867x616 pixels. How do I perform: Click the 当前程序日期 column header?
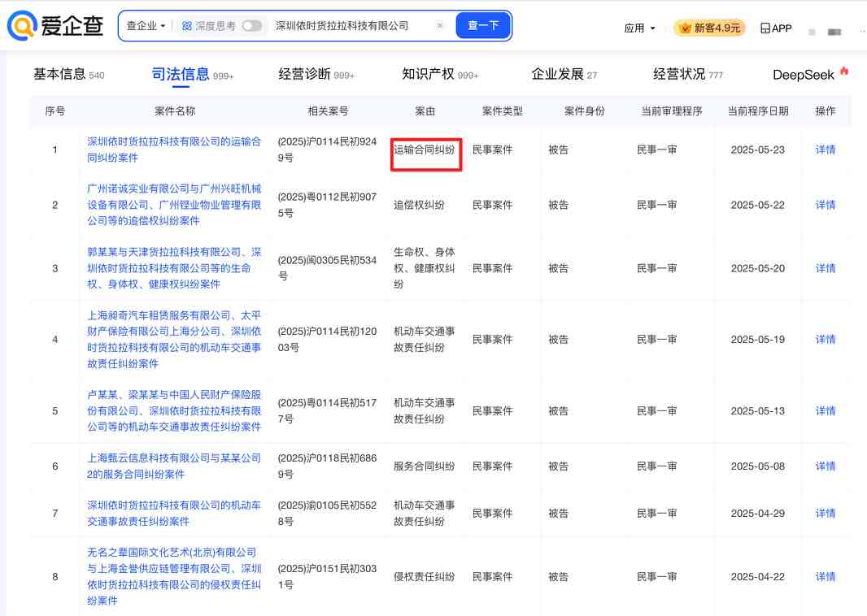pos(757,111)
